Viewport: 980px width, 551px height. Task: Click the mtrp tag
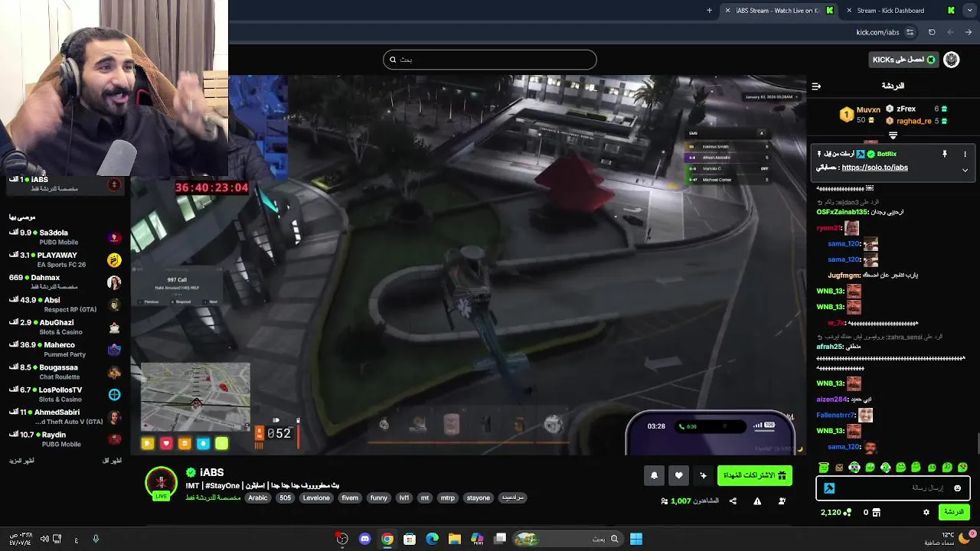448,497
